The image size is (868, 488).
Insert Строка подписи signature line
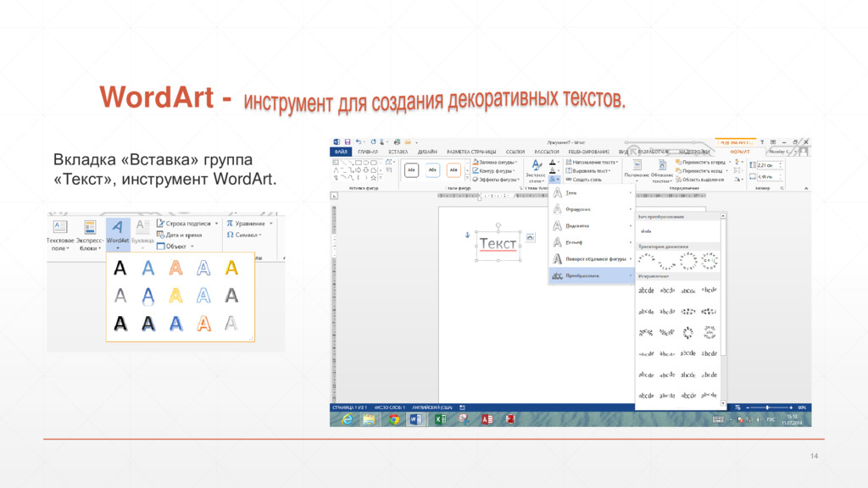[x=187, y=224]
